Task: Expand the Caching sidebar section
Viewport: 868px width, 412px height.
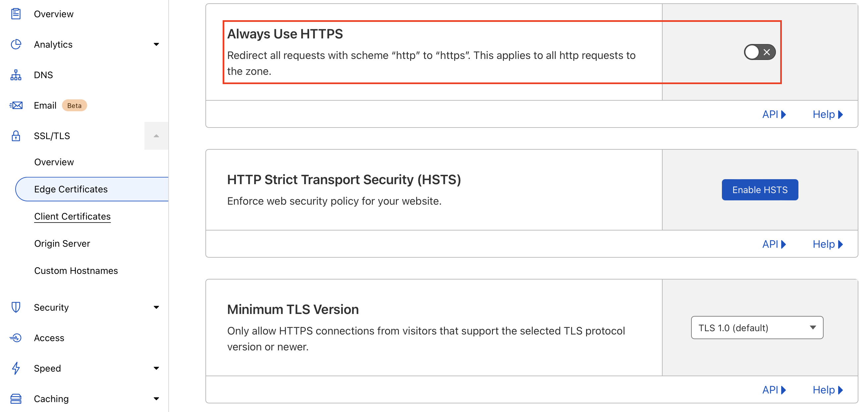Action: [156, 399]
